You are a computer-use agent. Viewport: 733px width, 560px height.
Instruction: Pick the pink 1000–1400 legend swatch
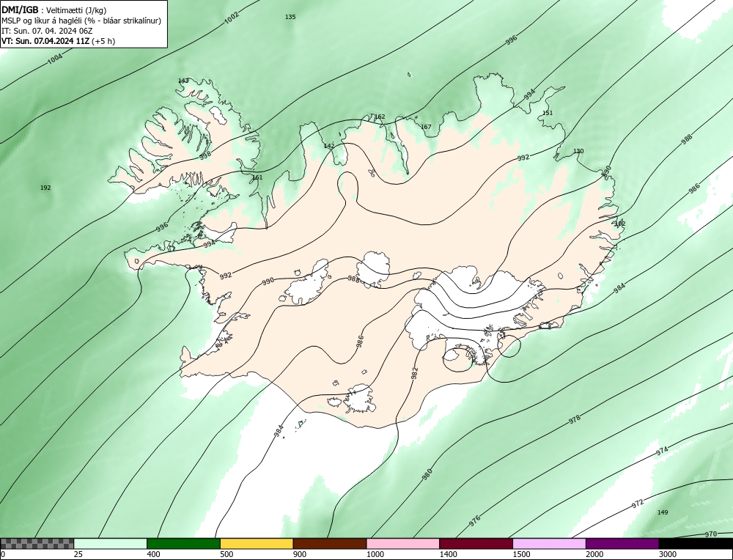pyautogui.click(x=403, y=544)
